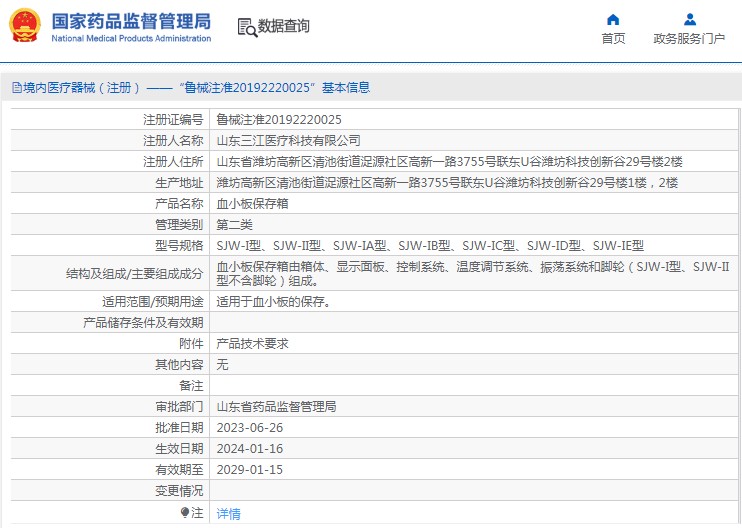
Task: Click the 结构及组成 description value
Action: click(x=473, y=273)
